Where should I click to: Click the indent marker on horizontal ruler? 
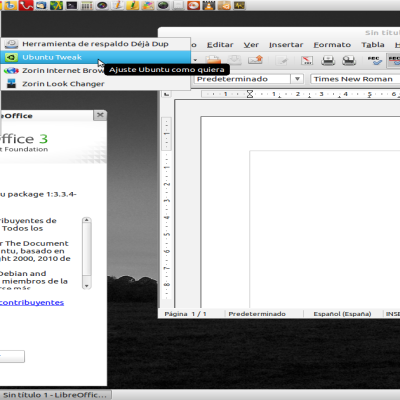point(250,94)
